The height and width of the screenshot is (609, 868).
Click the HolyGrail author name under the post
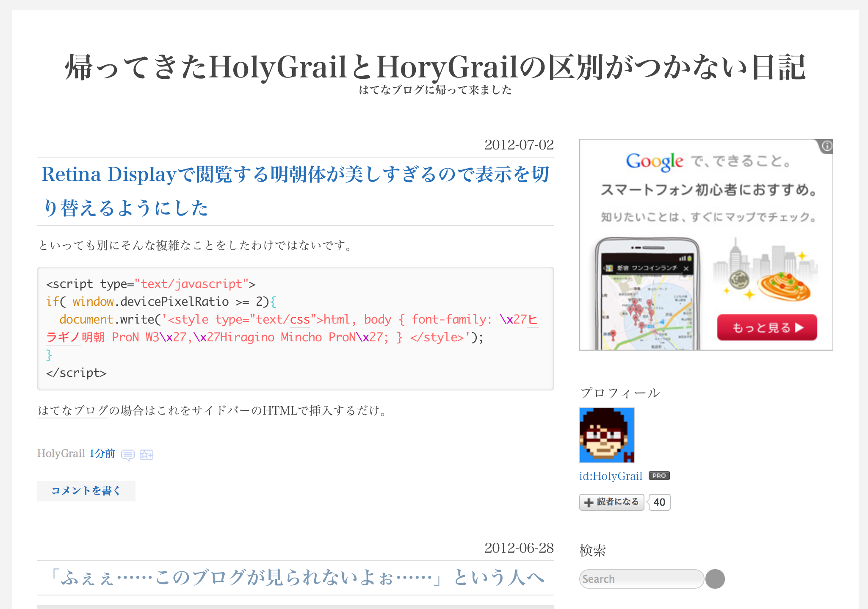pyautogui.click(x=61, y=454)
